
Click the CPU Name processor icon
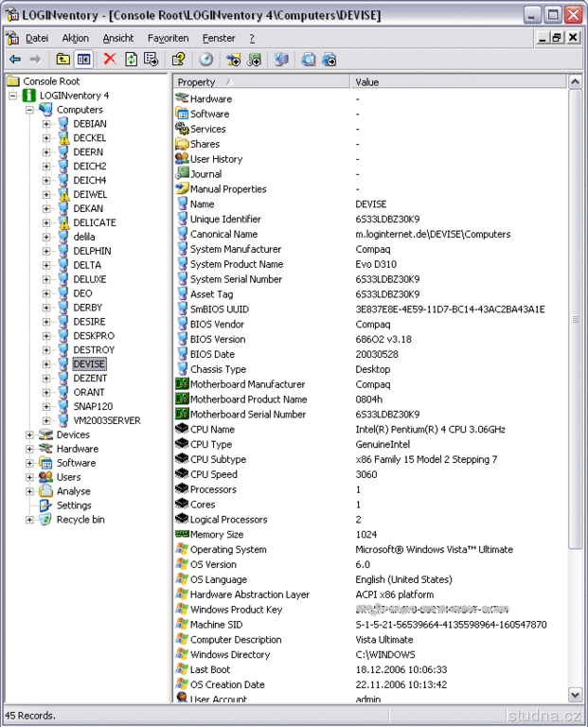click(x=182, y=429)
